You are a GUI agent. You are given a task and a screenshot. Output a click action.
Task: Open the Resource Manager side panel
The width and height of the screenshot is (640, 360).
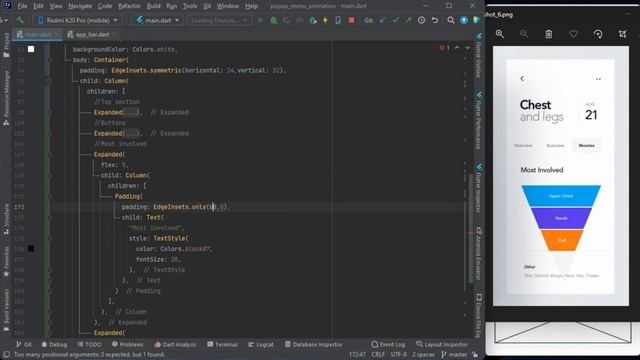pos(6,97)
